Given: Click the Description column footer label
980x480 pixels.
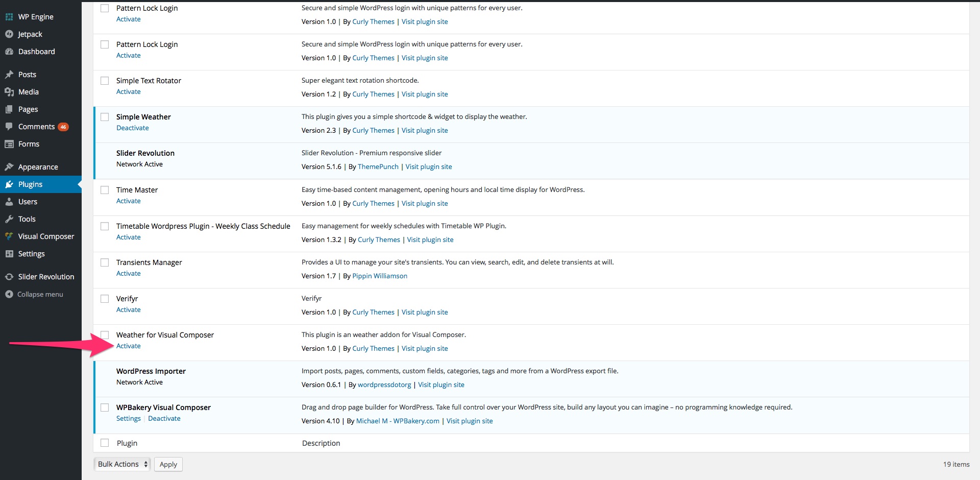Looking at the screenshot, I should [321, 443].
